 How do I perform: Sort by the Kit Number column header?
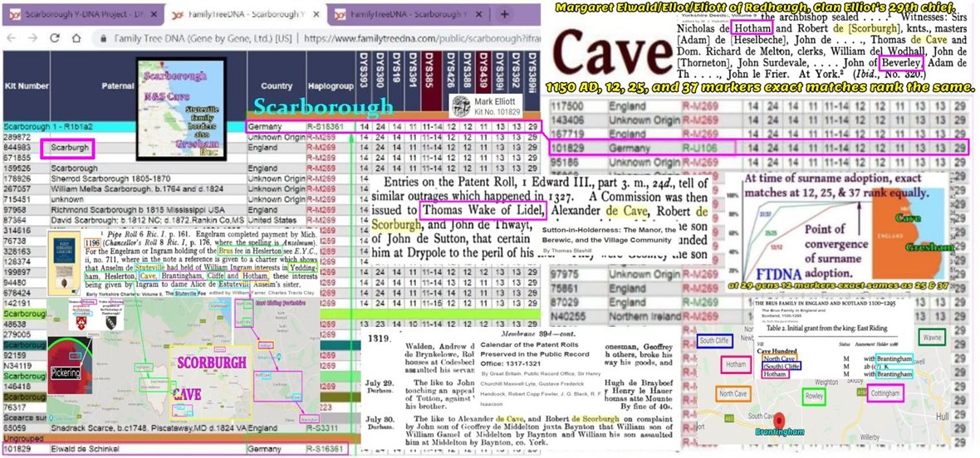[25, 85]
